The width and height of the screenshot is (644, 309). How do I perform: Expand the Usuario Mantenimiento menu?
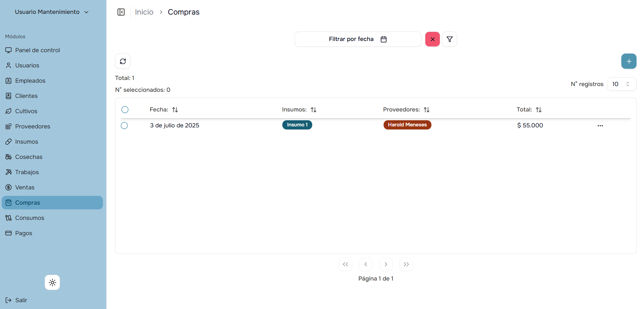pos(52,12)
